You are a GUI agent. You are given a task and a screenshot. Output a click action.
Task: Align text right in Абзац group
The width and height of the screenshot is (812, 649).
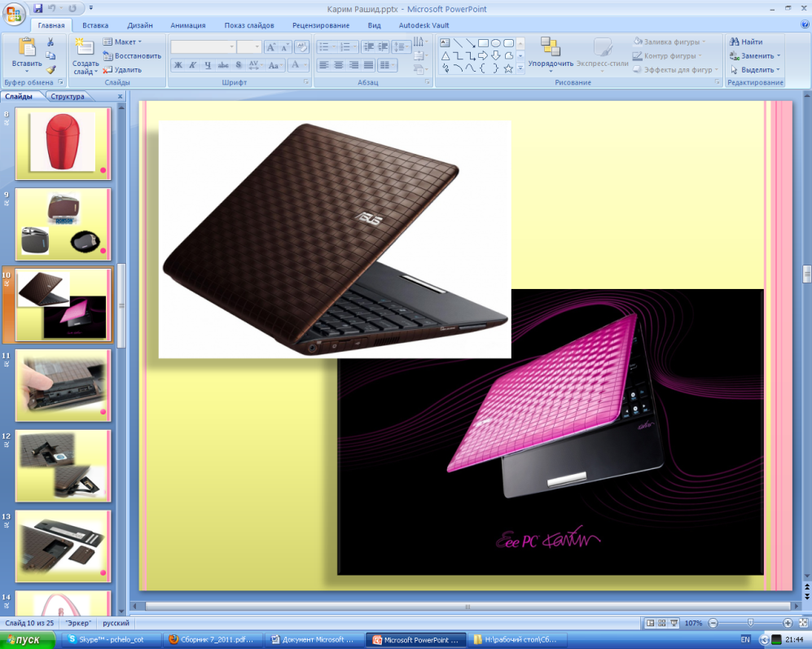click(353, 65)
